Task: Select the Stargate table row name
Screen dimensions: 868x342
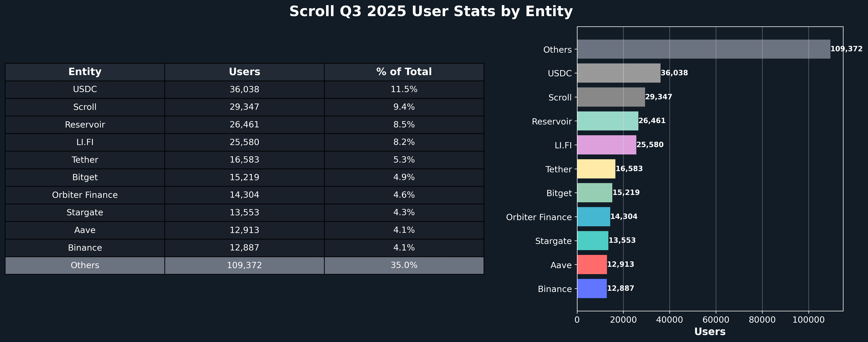Action: pyautogui.click(x=85, y=212)
